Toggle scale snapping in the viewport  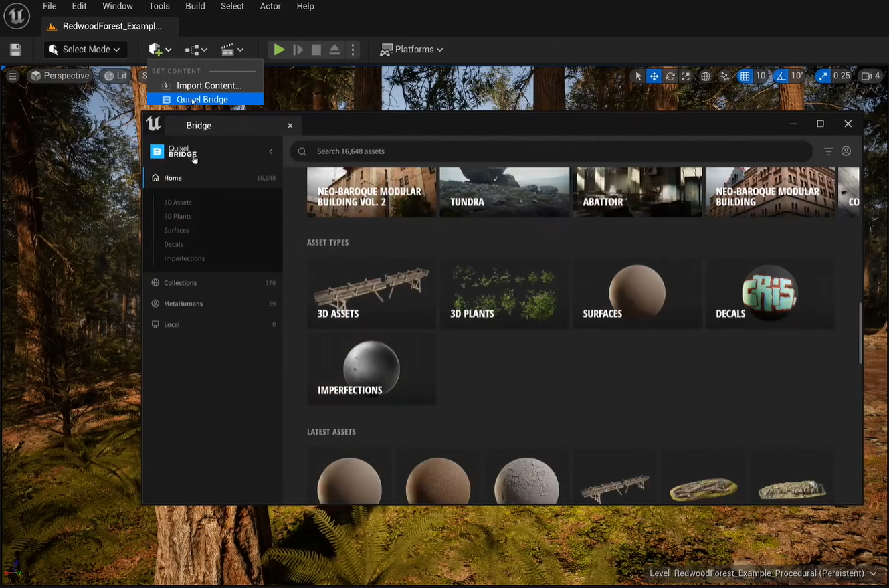point(823,76)
